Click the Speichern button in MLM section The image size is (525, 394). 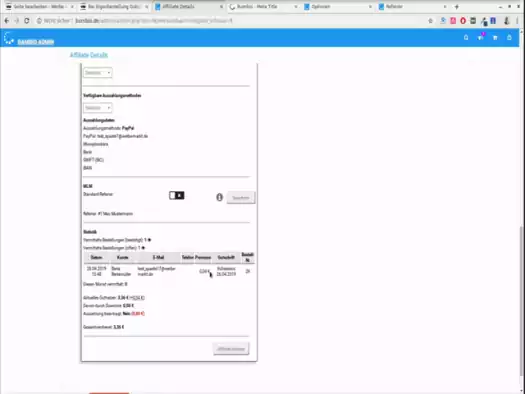pos(241,198)
